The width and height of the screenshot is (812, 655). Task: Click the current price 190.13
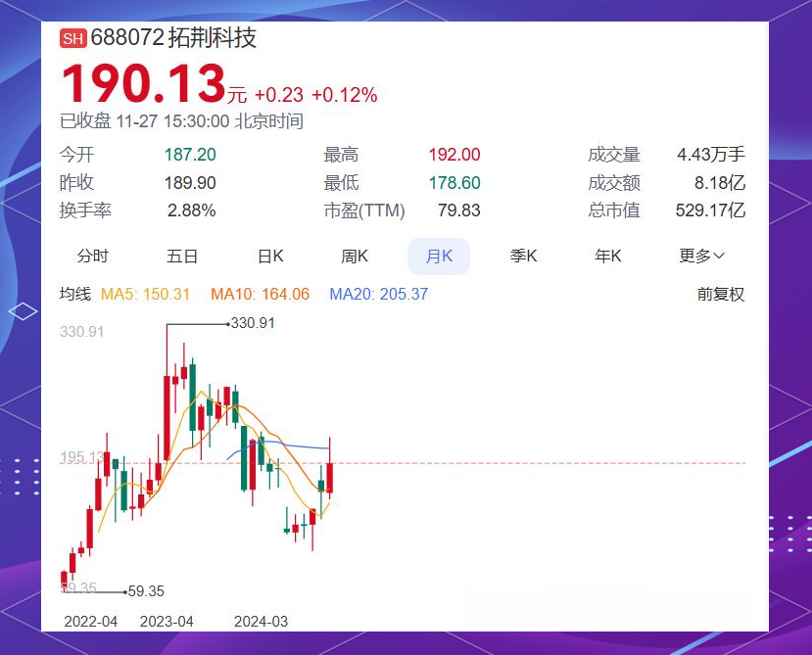(143, 84)
